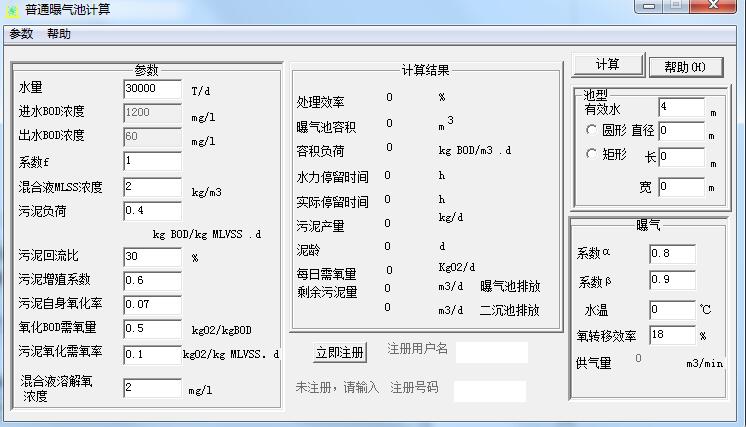Click the 处理效率 result label

(x=320, y=102)
